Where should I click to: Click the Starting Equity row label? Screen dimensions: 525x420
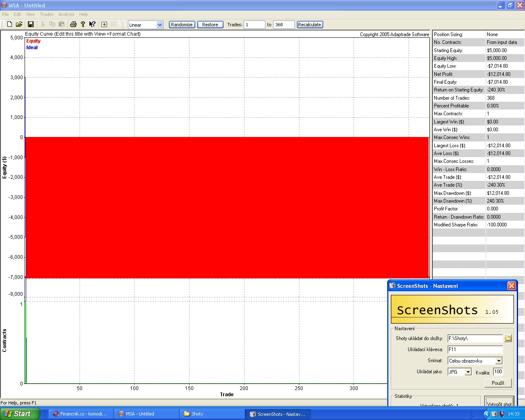pos(448,50)
